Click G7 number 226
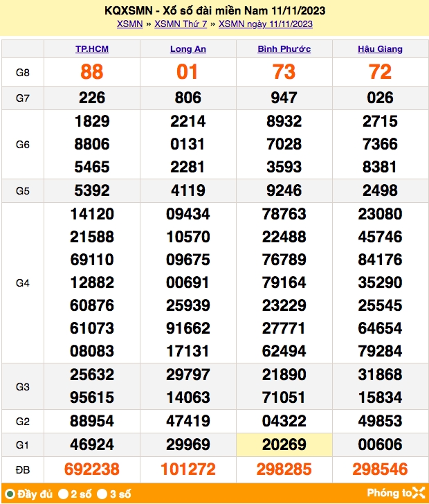Image resolution: width=429 pixels, height=504 pixels. [x=92, y=98]
